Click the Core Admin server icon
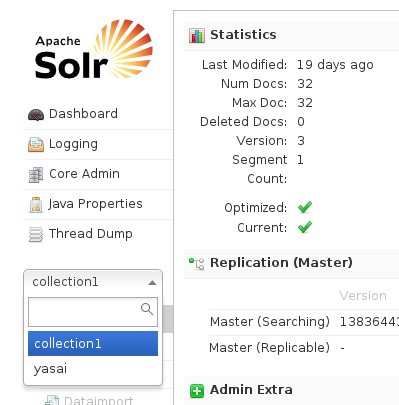399x405 pixels. (x=36, y=175)
